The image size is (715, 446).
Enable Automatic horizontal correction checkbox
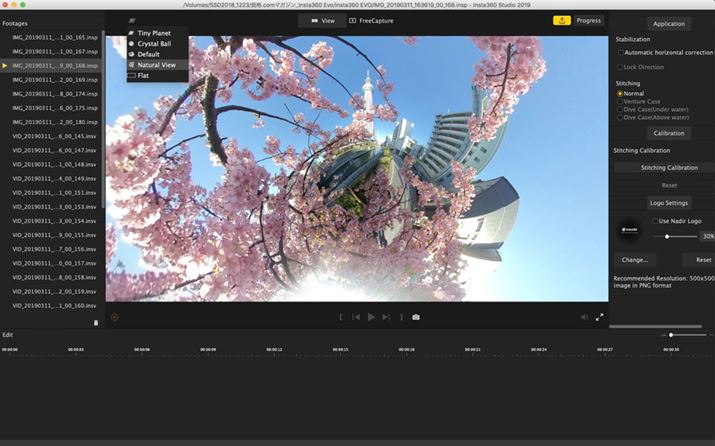coord(621,52)
